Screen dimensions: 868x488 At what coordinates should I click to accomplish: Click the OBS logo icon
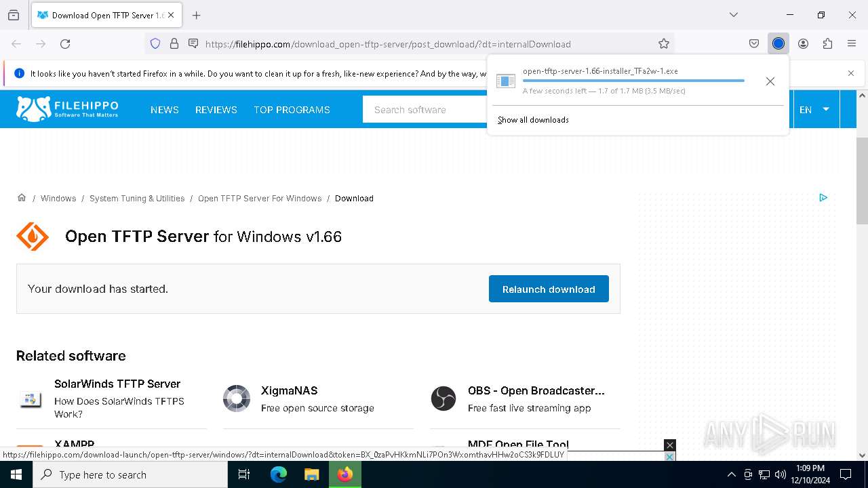(x=443, y=399)
